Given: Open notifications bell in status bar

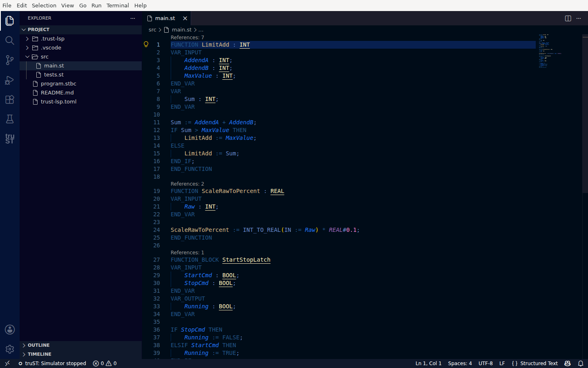Looking at the screenshot, I should [581, 363].
